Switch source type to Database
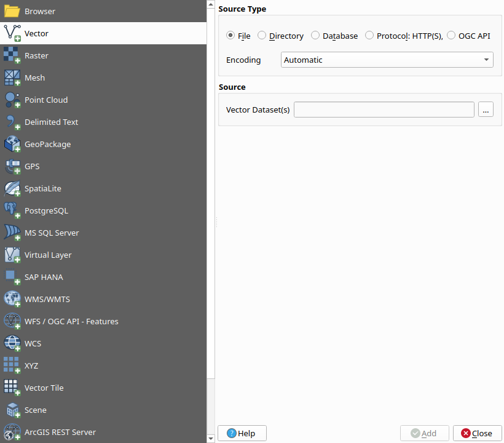 [315, 35]
